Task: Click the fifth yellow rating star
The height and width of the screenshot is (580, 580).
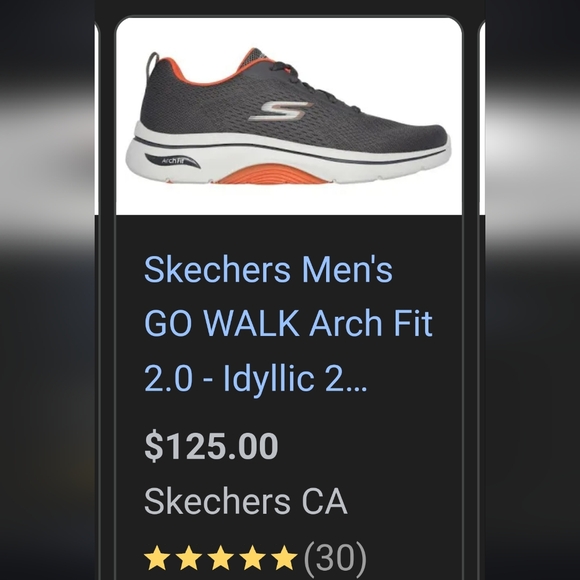Action: click(x=284, y=557)
